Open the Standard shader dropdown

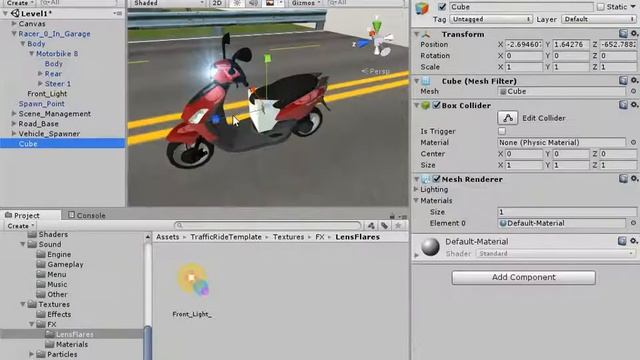click(x=556, y=253)
